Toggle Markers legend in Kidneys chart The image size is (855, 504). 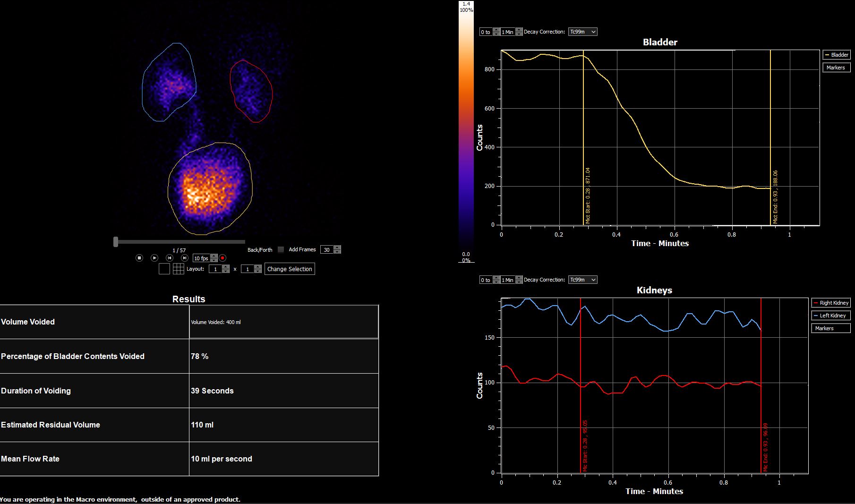[831, 328]
